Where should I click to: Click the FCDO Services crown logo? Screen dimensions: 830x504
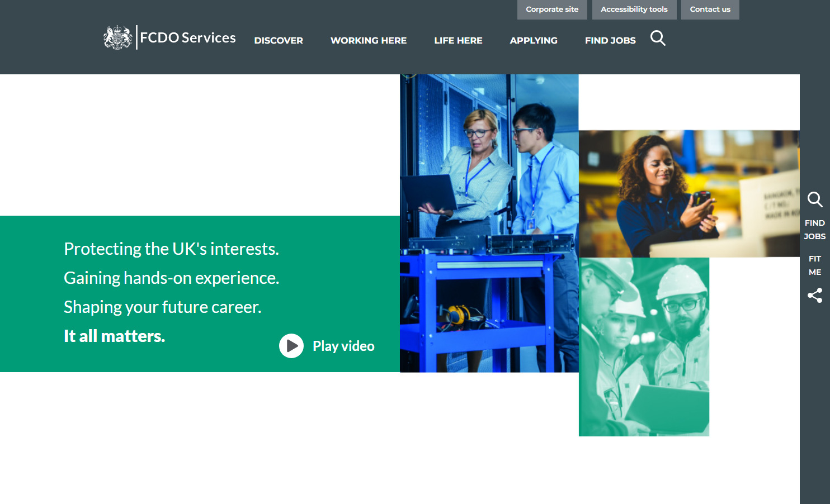pyautogui.click(x=117, y=37)
